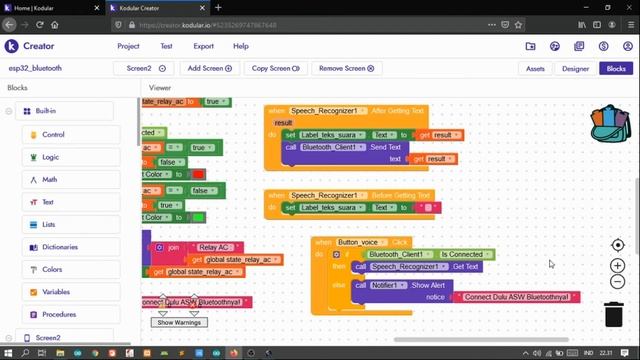Viewport: 640px width, 360px height.
Task: Click the Copy Screen button
Action: pyautogui.click(x=276, y=68)
